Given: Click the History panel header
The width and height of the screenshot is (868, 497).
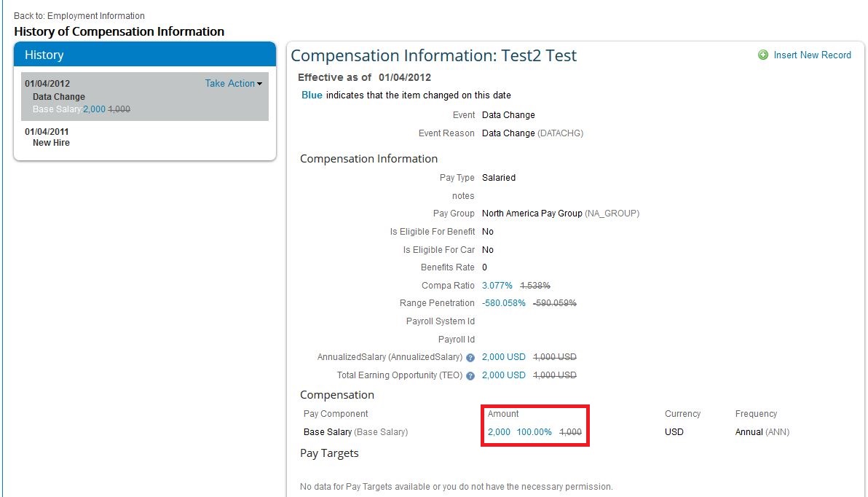Looking at the screenshot, I should coord(145,55).
